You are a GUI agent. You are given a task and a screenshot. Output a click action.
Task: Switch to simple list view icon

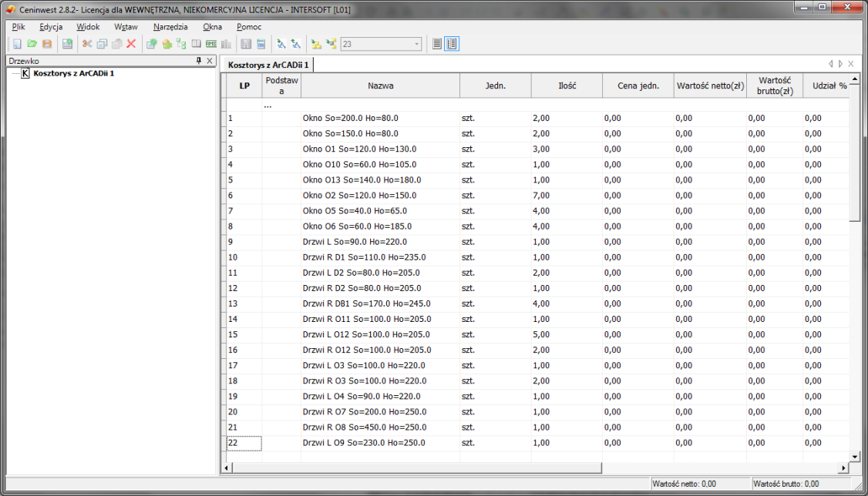(437, 44)
